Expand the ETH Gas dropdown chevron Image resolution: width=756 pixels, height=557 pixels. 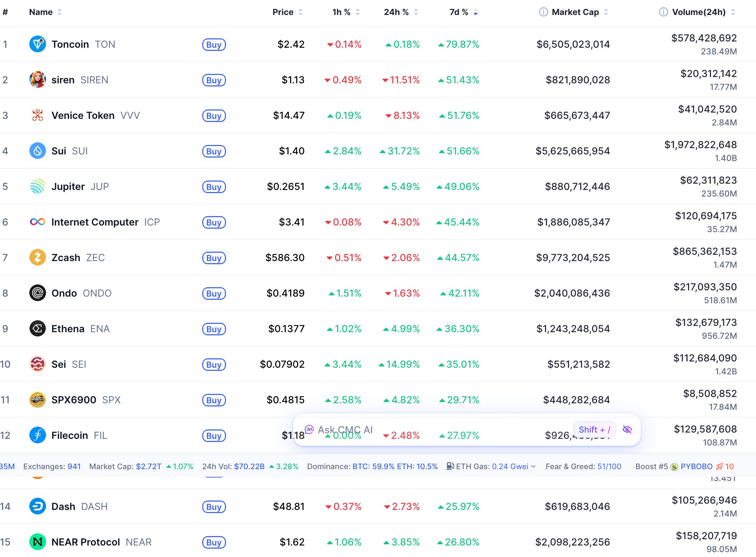click(533, 466)
